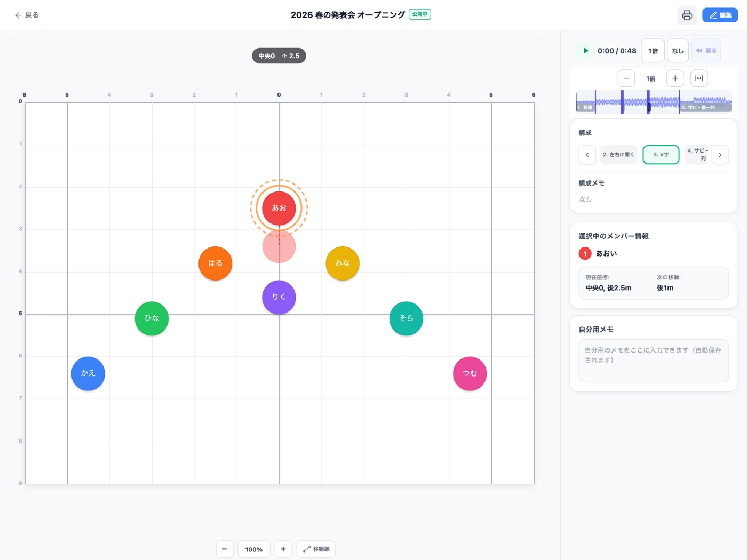The image size is (747, 560).
Task: Zoom out the stage view with minus button
Action: pyautogui.click(x=225, y=549)
